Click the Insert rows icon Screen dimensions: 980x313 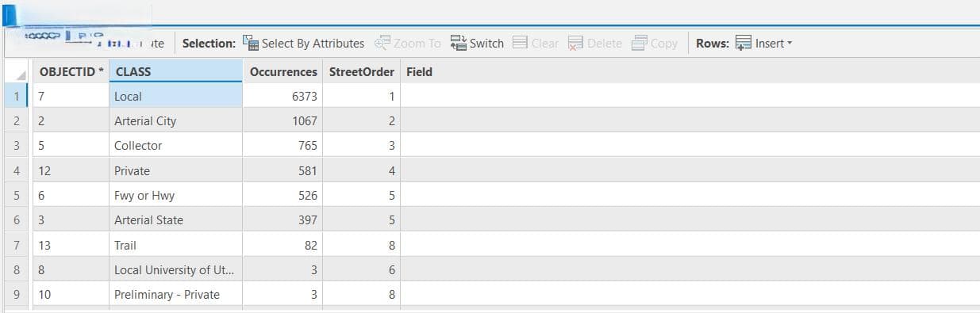744,44
